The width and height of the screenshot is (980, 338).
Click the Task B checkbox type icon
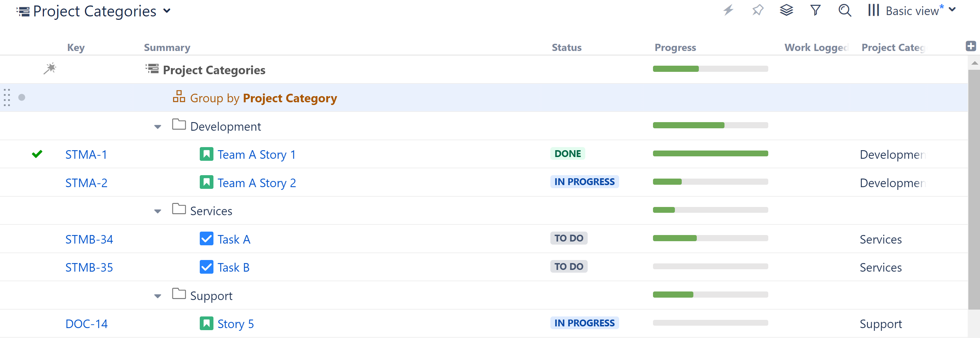pyautogui.click(x=206, y=267)
